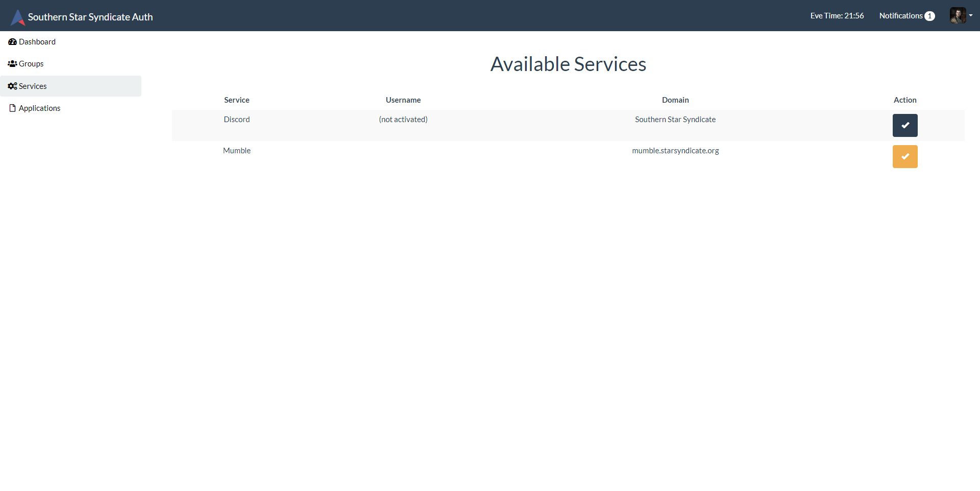Click the Available Services heading
Screen dimensions: 980x491
click(568, 64)
